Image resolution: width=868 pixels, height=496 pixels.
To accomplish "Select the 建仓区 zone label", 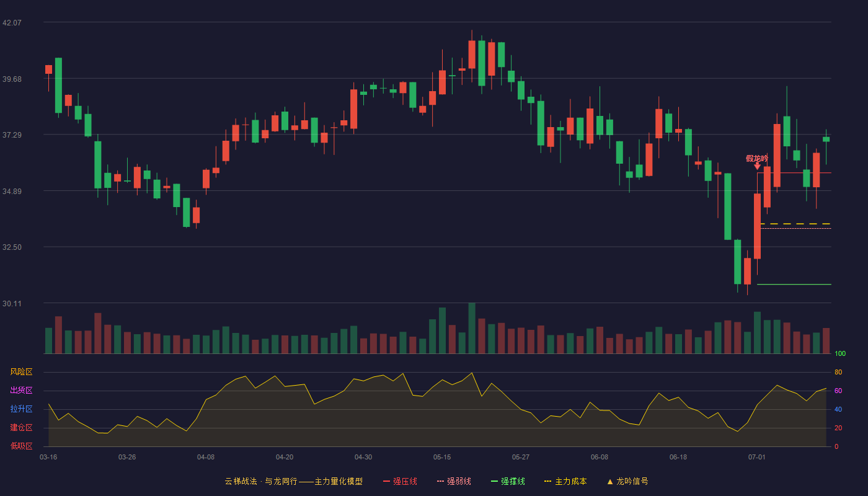I will click(21, 428).
